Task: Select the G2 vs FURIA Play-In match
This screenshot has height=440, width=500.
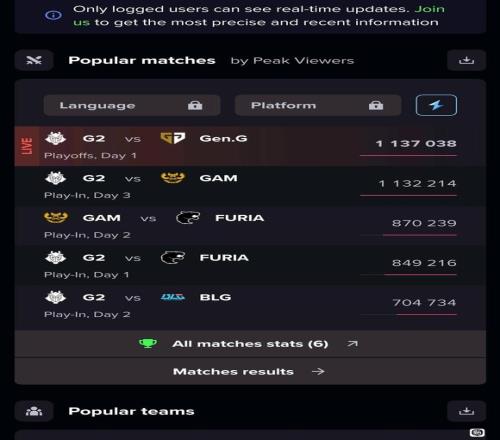Action: pos(250,265)
